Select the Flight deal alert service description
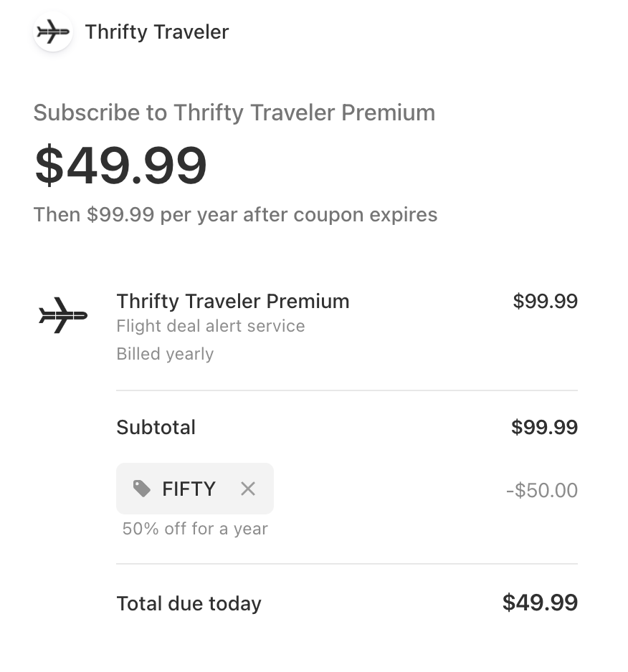628x672 pixels. [210, 326]
